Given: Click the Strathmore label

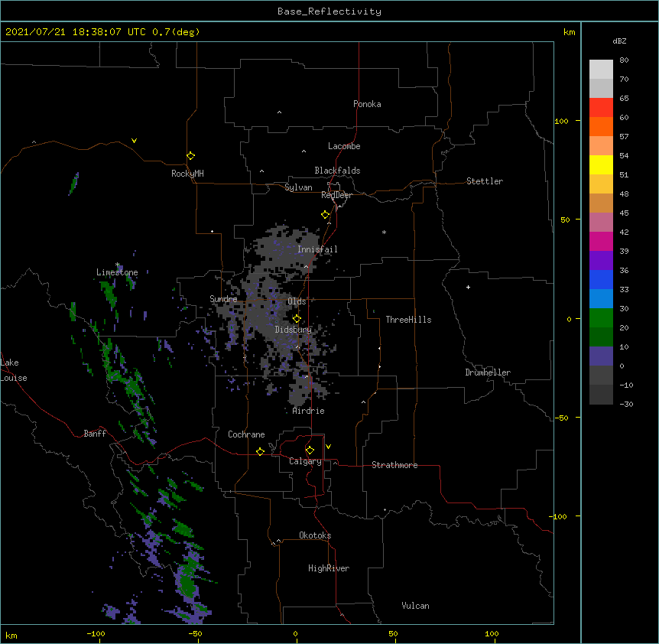Looking at the screenshot, I should coord(394,465).
